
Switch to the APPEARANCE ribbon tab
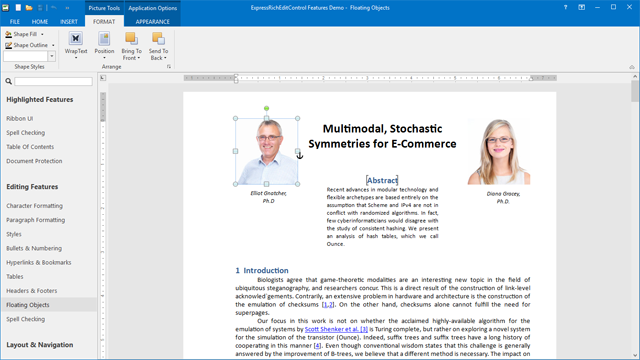tap(152, 22)
